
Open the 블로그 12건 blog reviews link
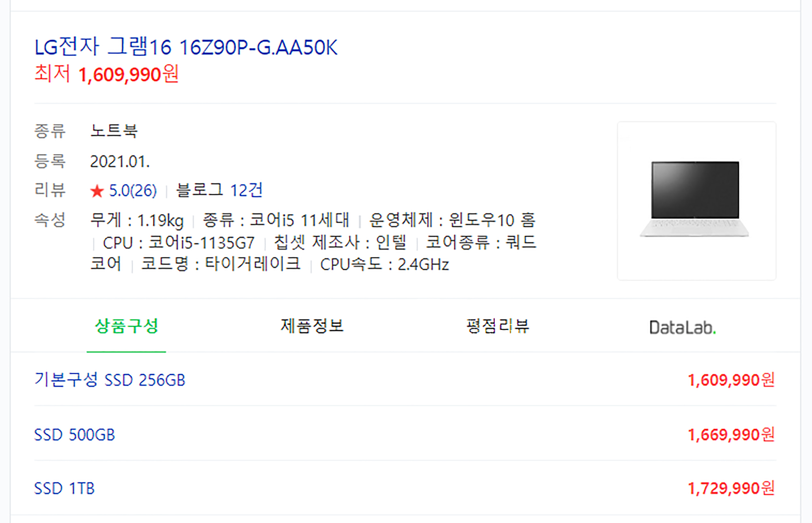click(x=220, y=190)
